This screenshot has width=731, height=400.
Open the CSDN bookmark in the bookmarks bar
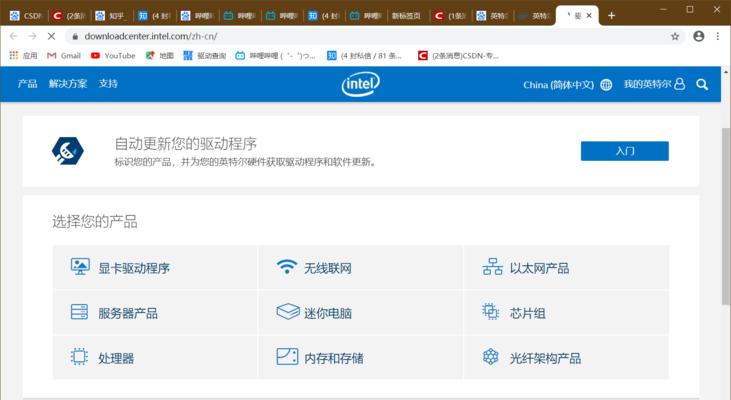[x=458, y=55]
